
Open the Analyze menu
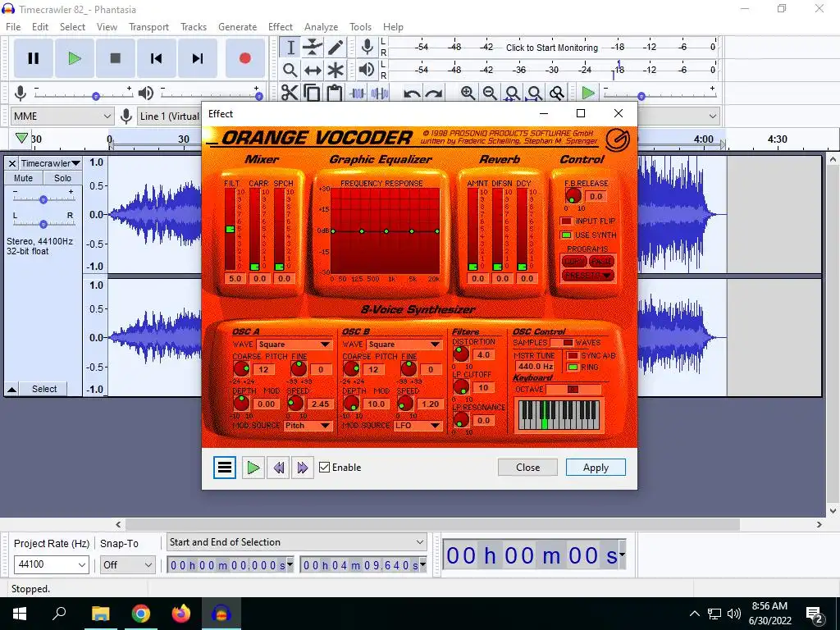point(321,27)
